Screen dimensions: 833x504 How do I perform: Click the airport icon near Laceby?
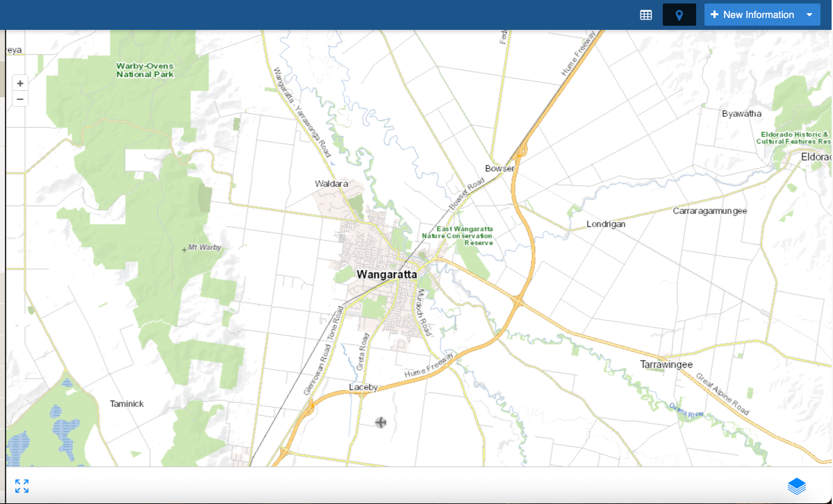[x=380, y=422]
